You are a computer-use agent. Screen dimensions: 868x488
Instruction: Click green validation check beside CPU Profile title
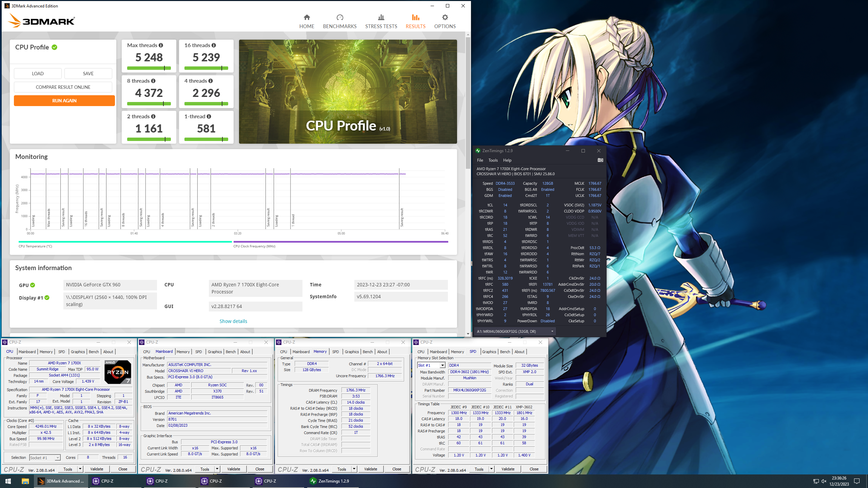[x=55, y=47]
